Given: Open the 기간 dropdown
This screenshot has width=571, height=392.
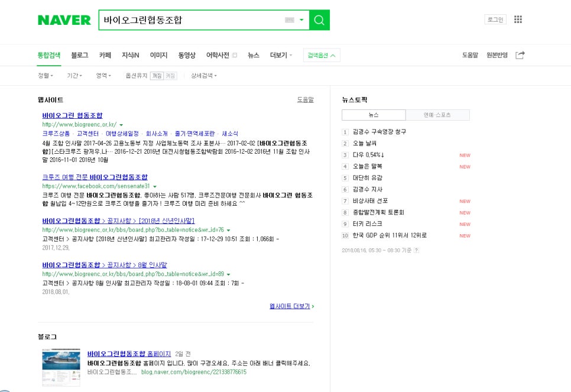Looking at the screenshot, I should tap(74, 76).
